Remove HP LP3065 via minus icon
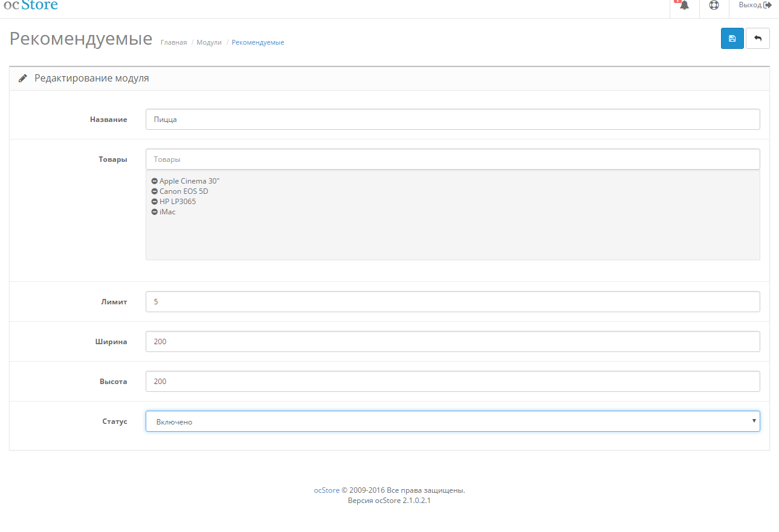Image resolution: width=779 pixels, height=532 pixels. click(x=155, y=202)
